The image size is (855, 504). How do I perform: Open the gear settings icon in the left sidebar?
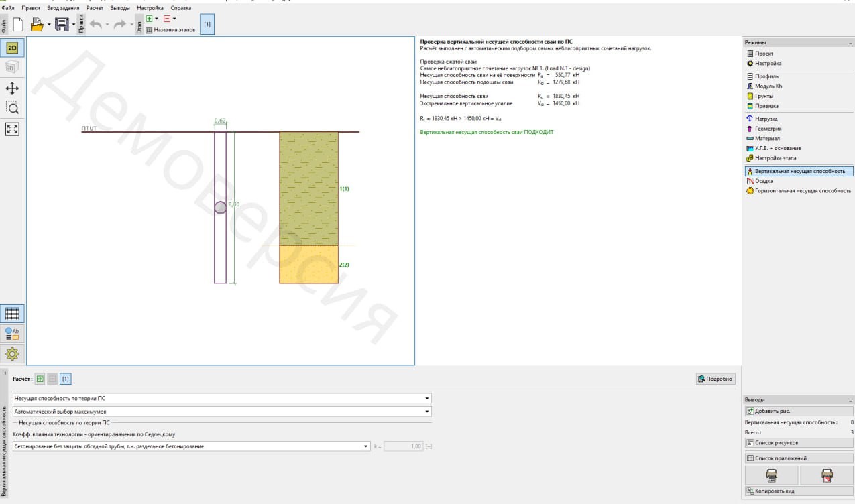click(x=12, y=354)
